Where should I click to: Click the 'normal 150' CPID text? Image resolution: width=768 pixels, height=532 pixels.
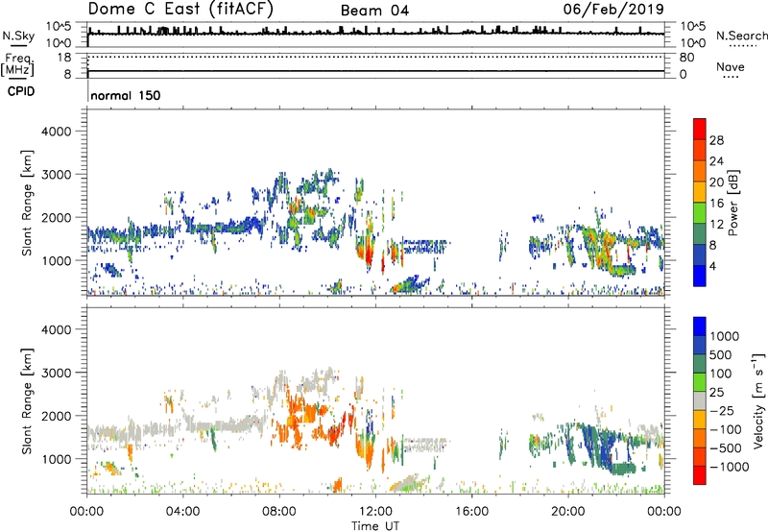click(x=126, y=95)
